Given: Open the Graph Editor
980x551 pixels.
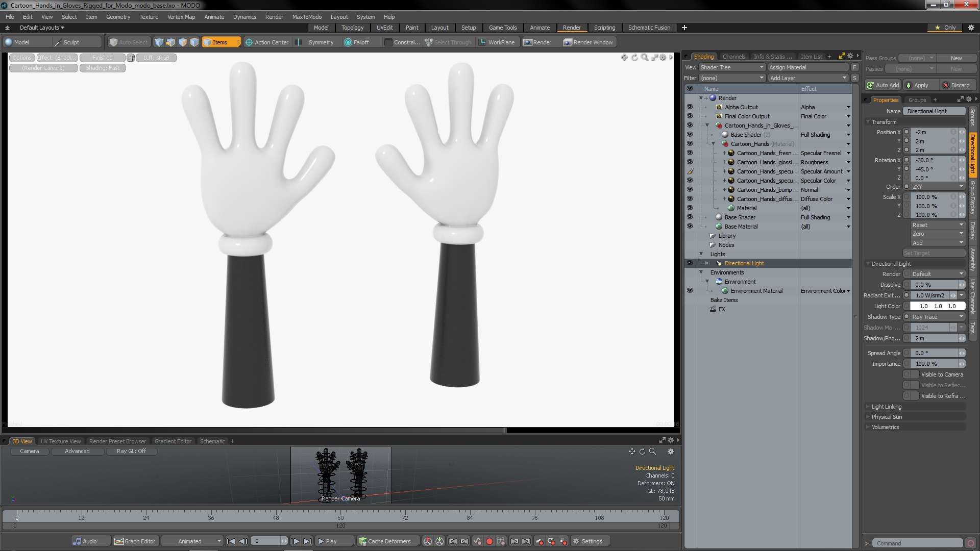Looking at the screenshot, I should coord(135,541).
